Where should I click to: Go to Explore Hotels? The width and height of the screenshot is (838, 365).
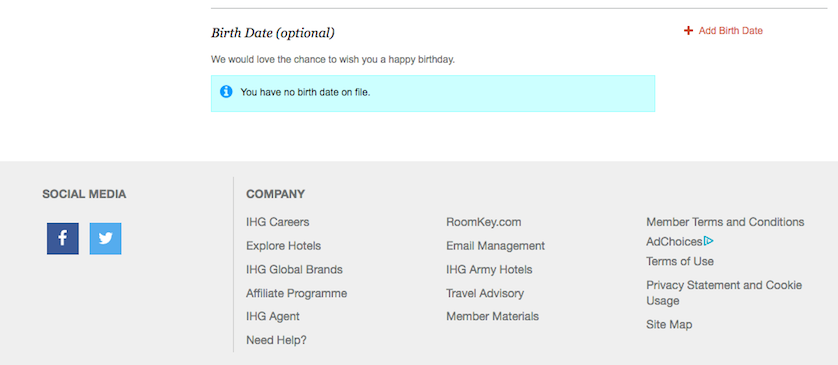click(283, 246)
